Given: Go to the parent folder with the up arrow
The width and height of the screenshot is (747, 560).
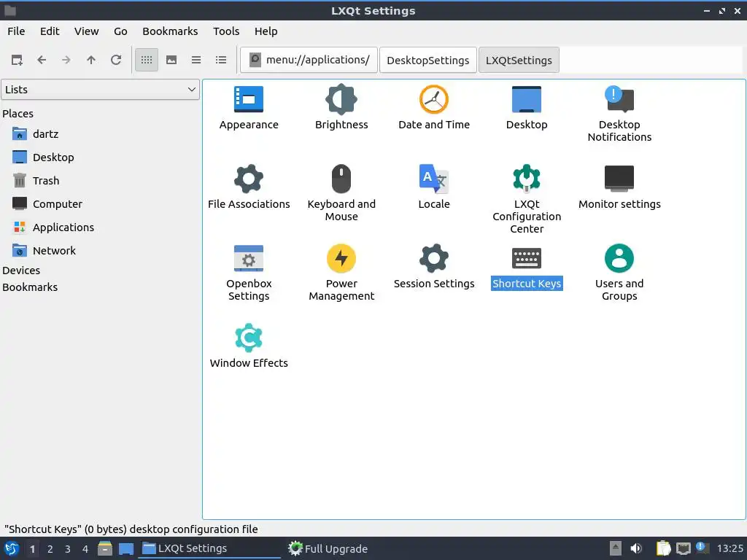Looking at the screenshot, I should 91,60.
